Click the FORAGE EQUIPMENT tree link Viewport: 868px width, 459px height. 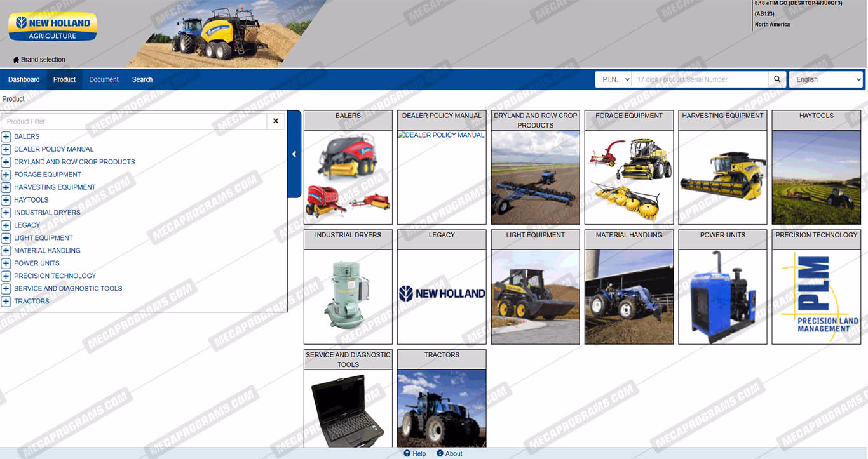(48, 175)
